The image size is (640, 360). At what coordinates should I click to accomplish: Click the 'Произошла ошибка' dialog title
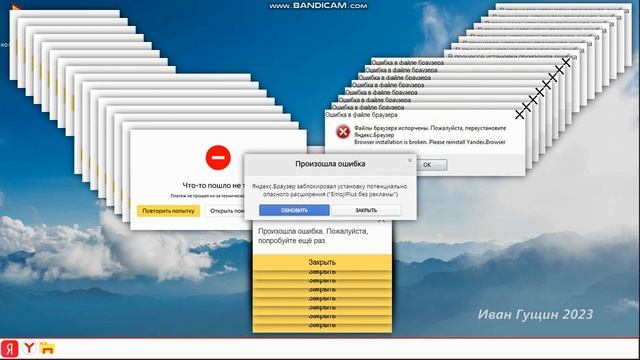(x=330, y=164)
